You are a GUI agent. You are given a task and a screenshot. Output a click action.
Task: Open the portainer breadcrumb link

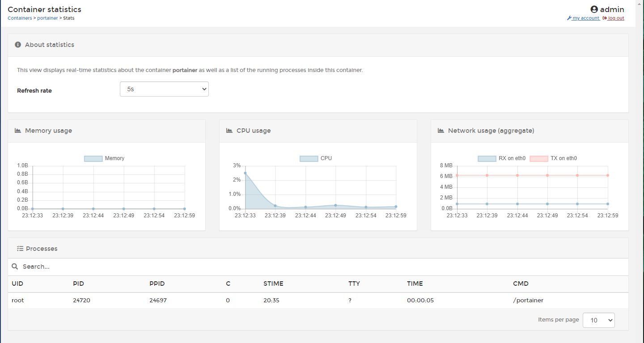coord(47,18)
